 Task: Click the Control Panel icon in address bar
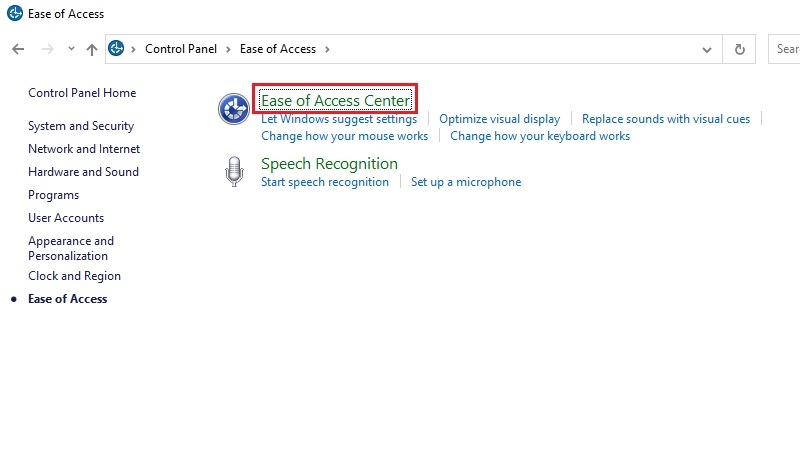coord(116,49)
